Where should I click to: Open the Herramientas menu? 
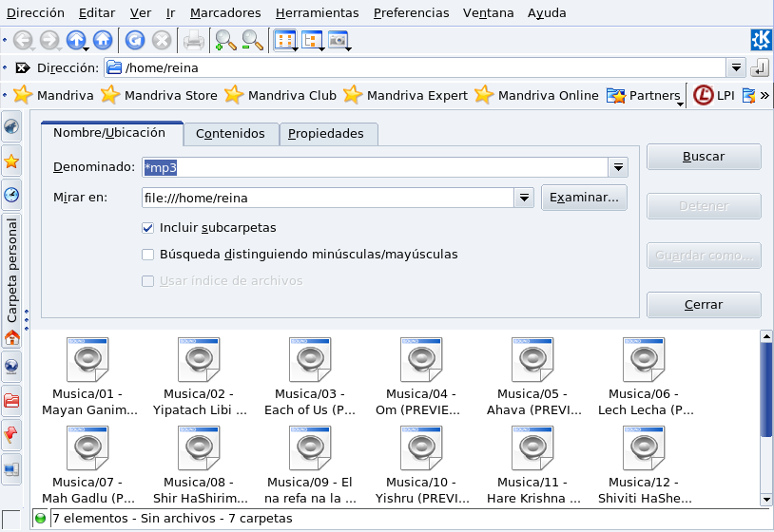click(x=317, y=12)
